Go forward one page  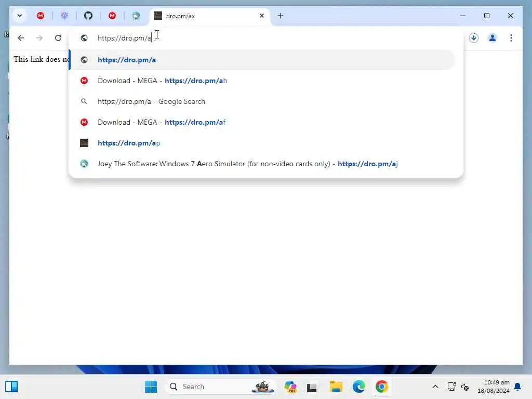tap(39, 38)
